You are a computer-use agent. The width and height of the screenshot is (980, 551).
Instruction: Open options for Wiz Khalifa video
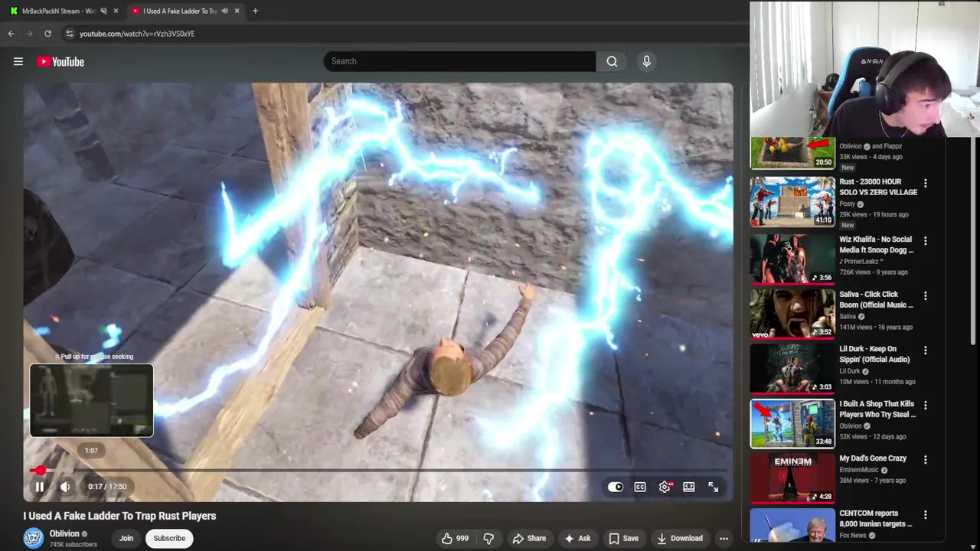click(925, 240)
